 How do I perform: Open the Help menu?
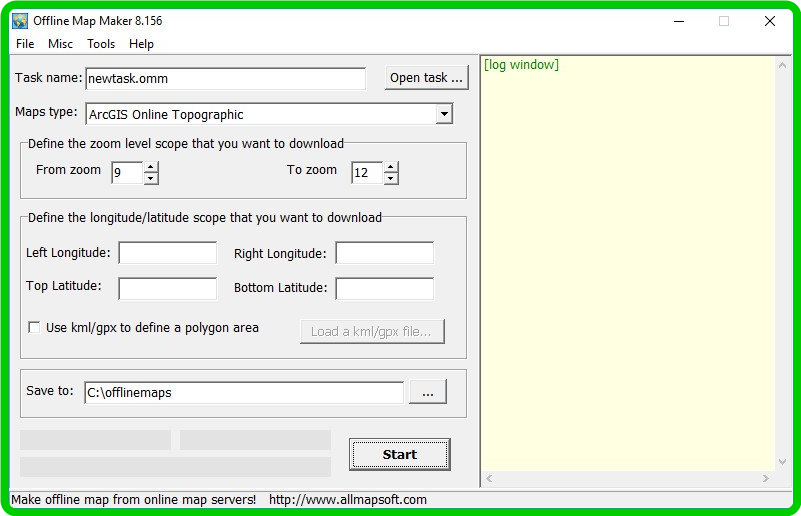pos(141,44)
